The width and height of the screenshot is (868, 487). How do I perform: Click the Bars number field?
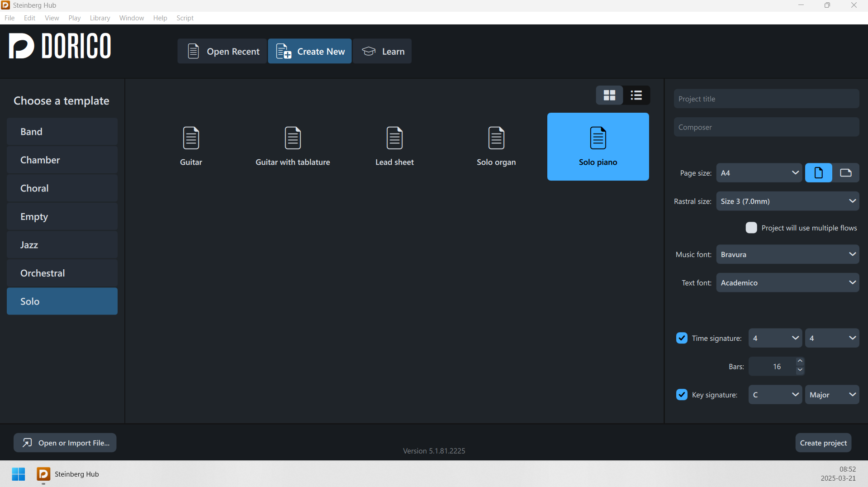tap(772, 367)
